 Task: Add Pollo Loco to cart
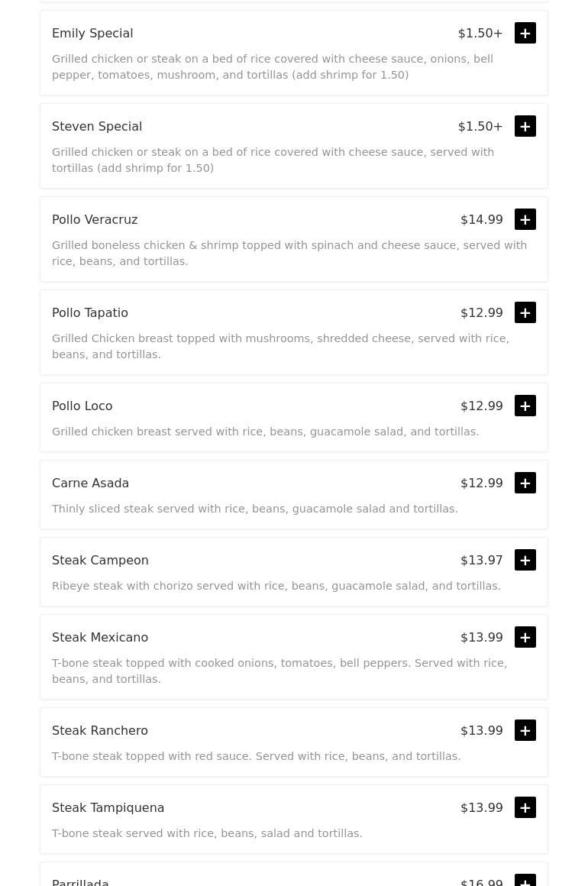[x=525, y=406]
